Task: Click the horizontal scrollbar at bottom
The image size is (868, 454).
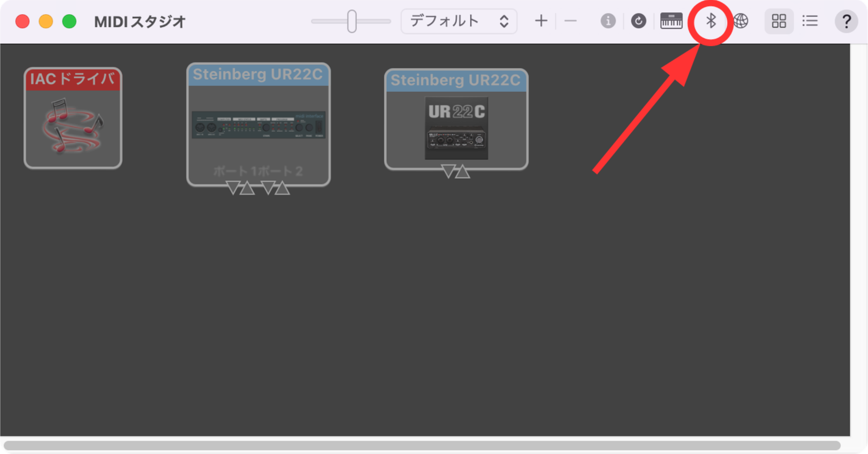Action: [x=422, y=445]
